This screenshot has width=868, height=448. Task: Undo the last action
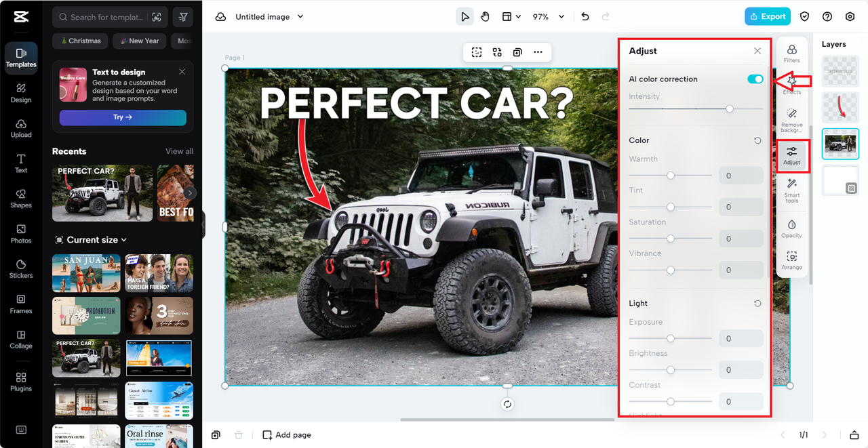pyautogui.click(x=585, y=17)
